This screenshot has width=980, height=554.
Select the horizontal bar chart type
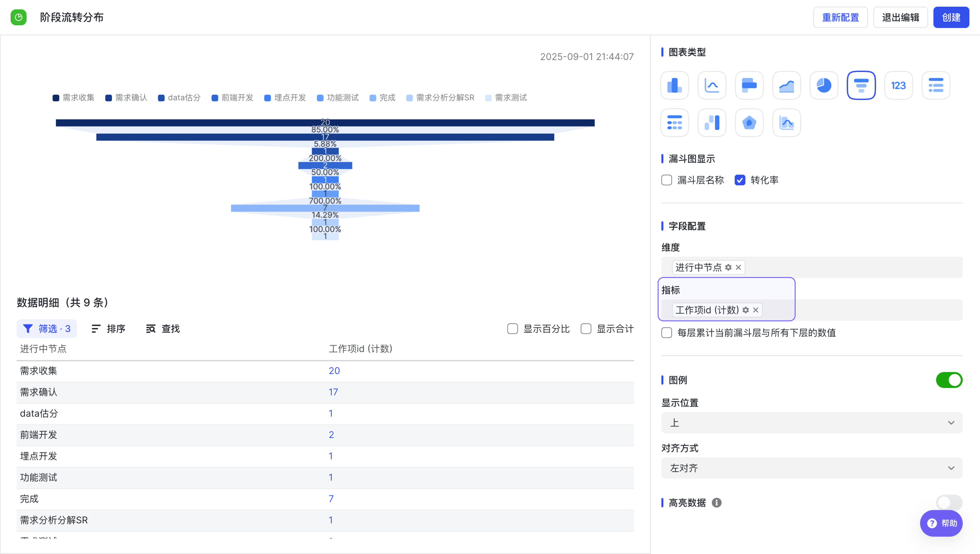pos(749,85)
